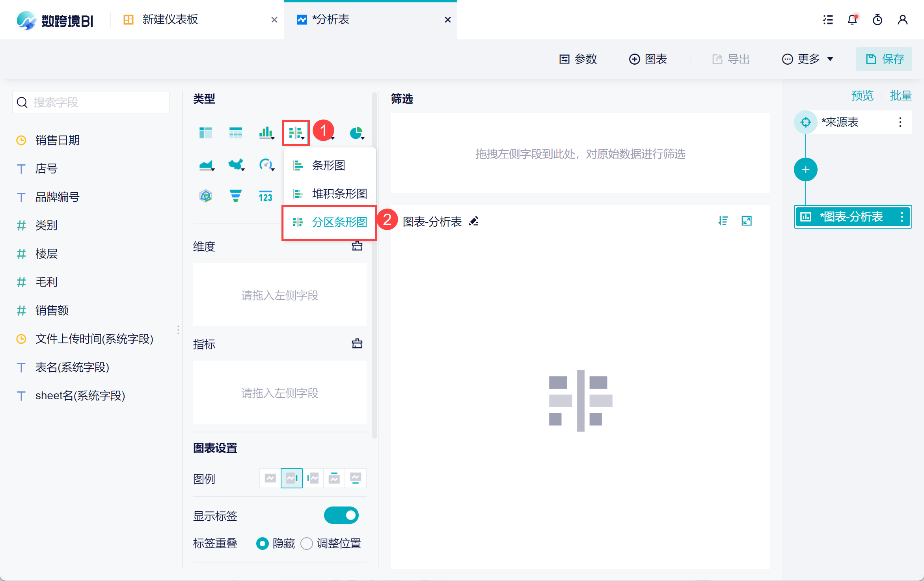The image size is (924, 581).
Task: Select the radar chart type icon
Action: 206,196
